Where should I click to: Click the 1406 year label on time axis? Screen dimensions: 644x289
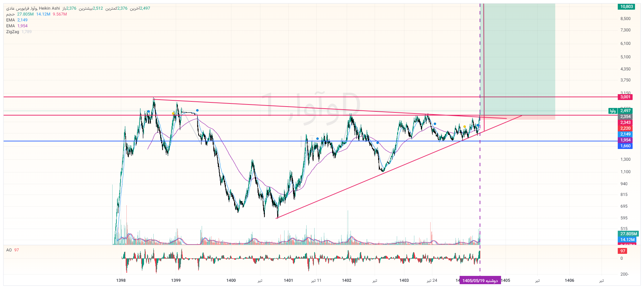[569, 280]
